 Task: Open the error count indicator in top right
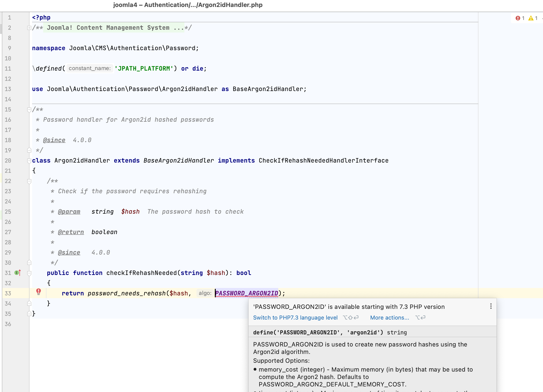pos(520,18)
